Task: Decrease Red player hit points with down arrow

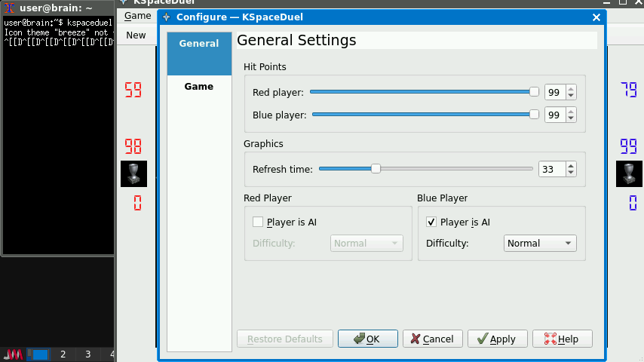Action: [571, 96]
